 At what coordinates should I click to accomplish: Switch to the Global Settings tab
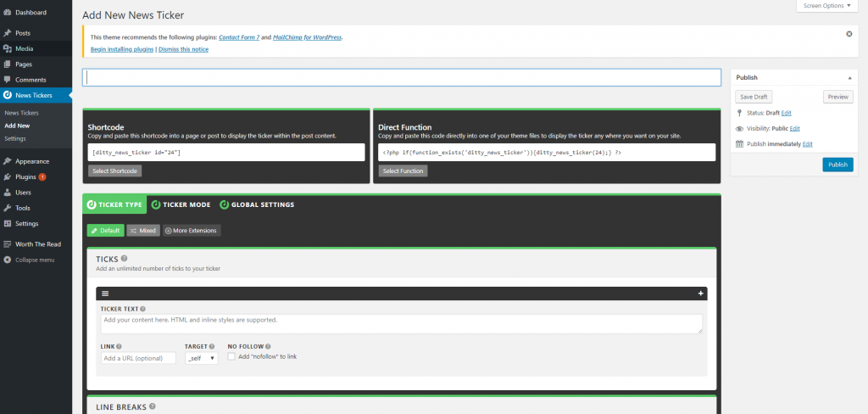pos(257,204)
